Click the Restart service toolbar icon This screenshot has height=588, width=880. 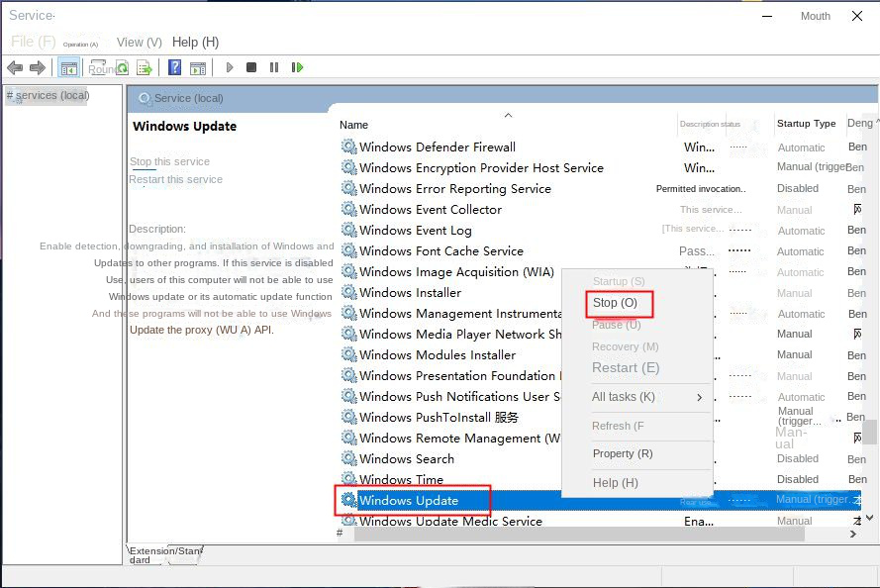(297, 66)
